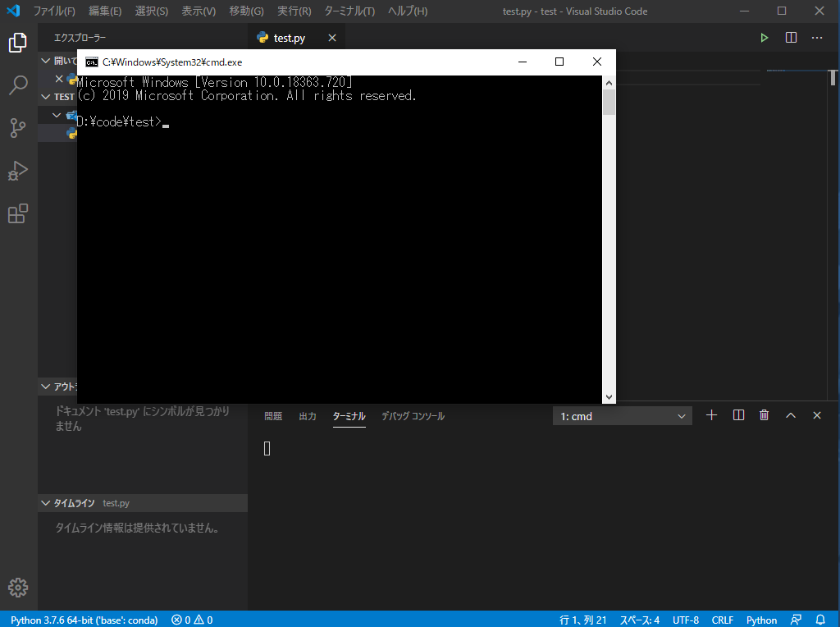Close the terminal panel
Screen dimensions: 840x627
(x=817, y=415)
